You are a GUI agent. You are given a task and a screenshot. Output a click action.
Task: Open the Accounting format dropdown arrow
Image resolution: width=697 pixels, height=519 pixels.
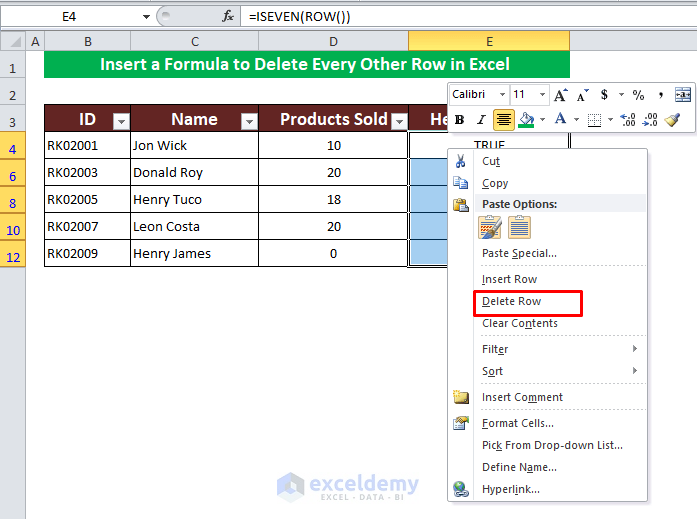[621, 95]
